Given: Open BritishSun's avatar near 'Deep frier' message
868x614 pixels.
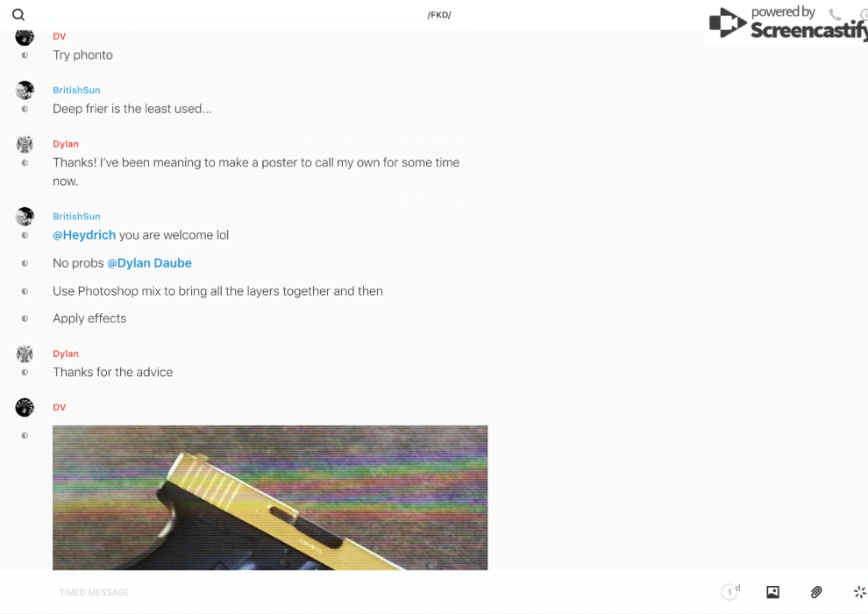Looking at the screenshot, I should pos(25,90).
